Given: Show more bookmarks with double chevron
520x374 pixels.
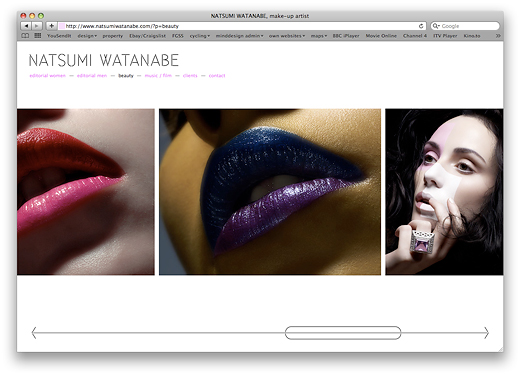Looking at the screenshot, I should [x=498, y=36].
